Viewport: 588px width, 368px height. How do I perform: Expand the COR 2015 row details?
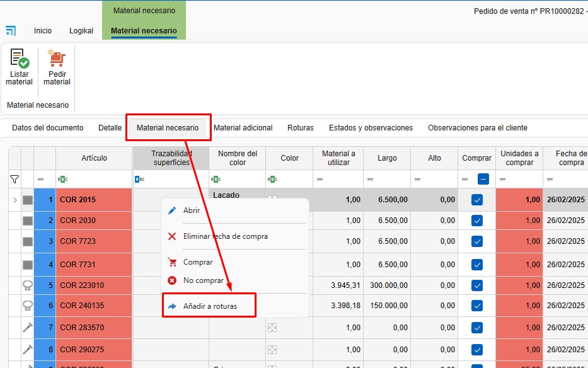coord(15,200)
